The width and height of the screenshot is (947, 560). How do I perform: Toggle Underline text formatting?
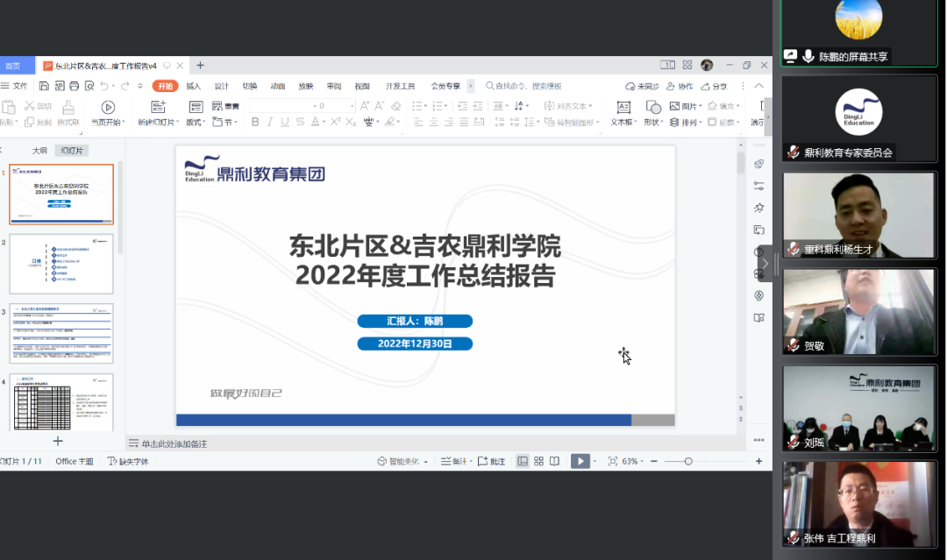click(x=285, y=122)
